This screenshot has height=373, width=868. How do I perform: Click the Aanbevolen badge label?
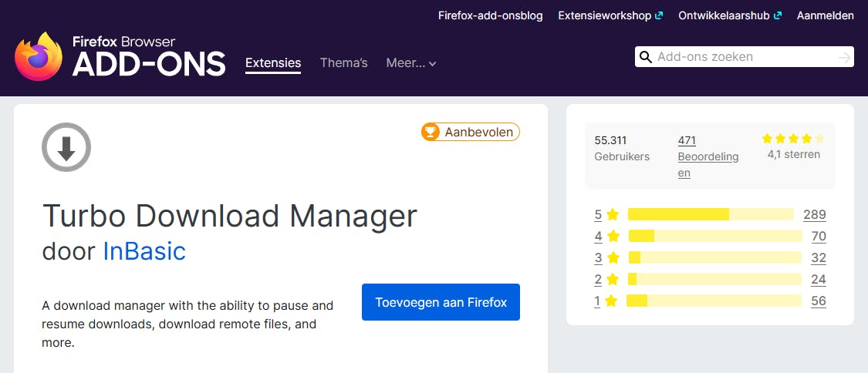click(x=481, y=132)
